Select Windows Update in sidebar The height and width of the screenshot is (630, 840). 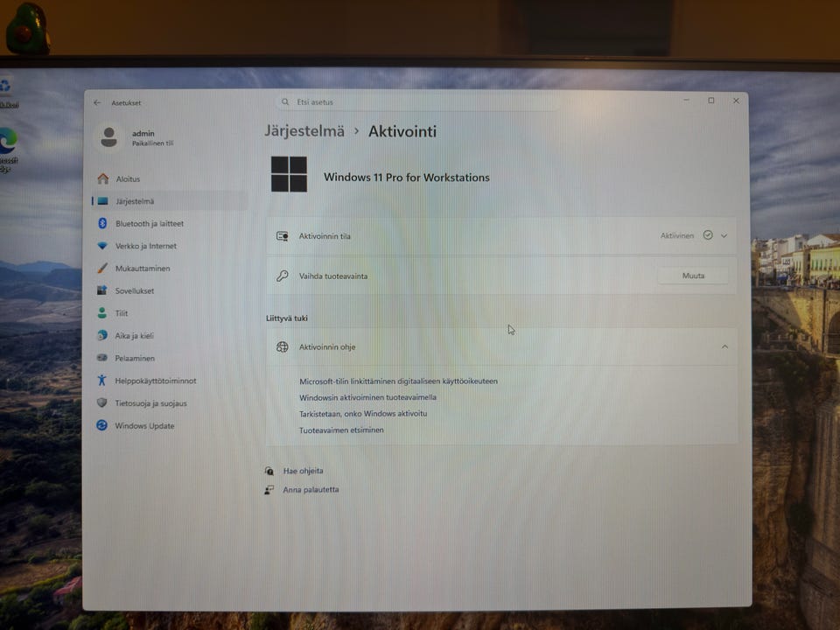tap(170, 425)
